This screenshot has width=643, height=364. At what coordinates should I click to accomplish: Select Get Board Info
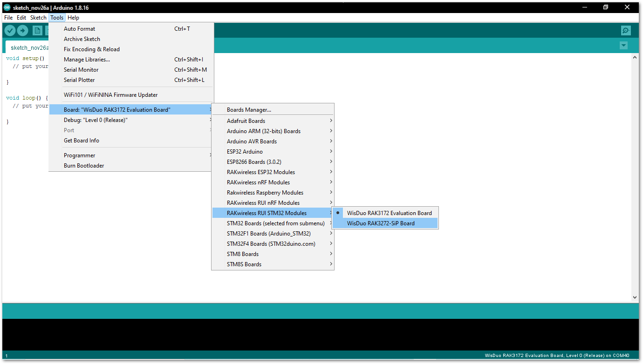coord(131,141)
